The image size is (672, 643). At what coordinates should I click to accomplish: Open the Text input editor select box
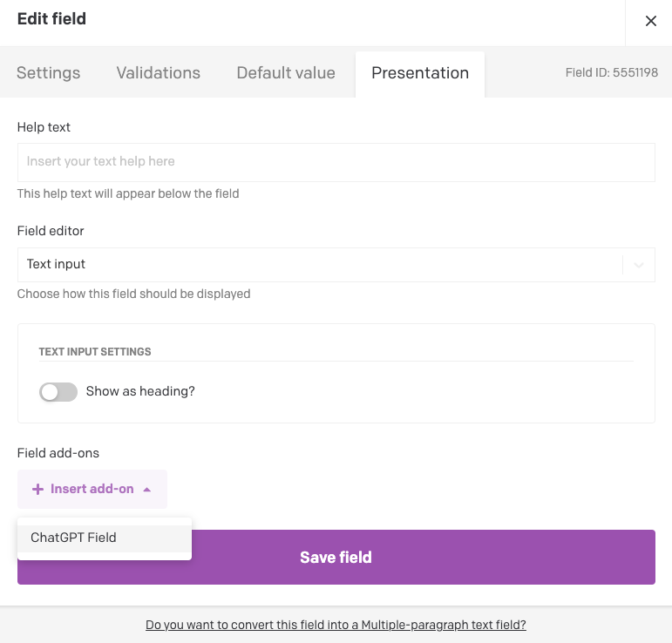(319, 265)
